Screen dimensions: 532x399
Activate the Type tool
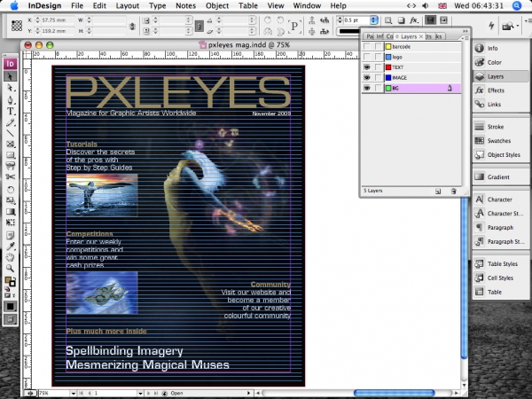pyautogui.click(x=10, y=111)
